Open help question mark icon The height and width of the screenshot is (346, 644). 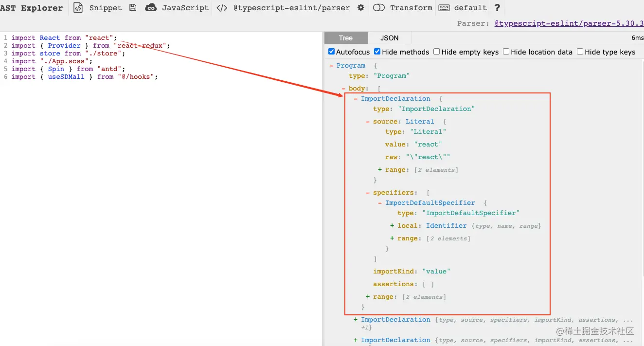coord(497,8)
